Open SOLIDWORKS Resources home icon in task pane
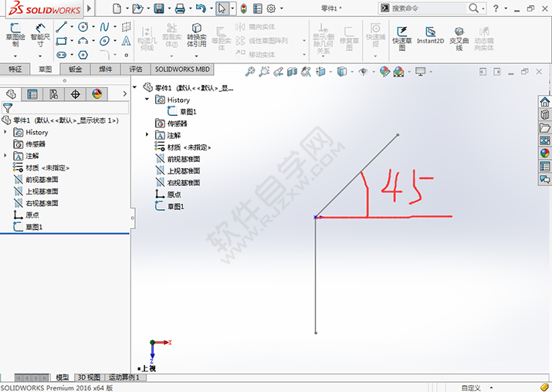The width and height of the screenshot is (552, 392). tap(544, 102)
